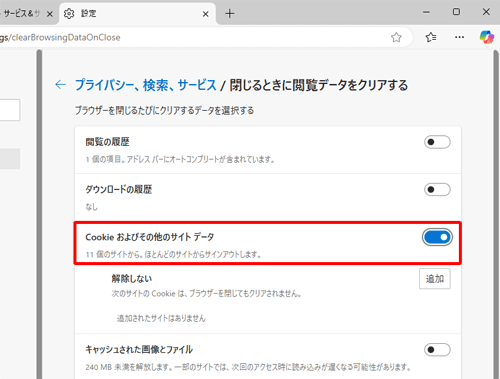The height and width of the screenshot is (379, 500).
Task: Click the 追加 button for 解除しない
Action: tap(435, 279)
